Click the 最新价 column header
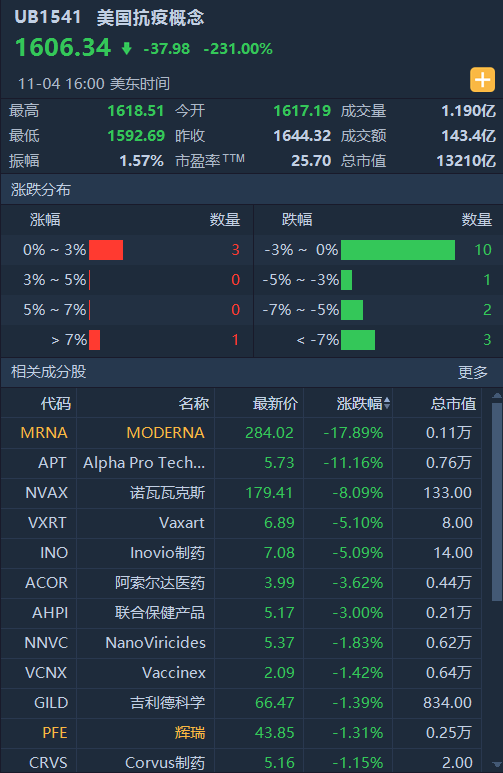 (275, 404)
